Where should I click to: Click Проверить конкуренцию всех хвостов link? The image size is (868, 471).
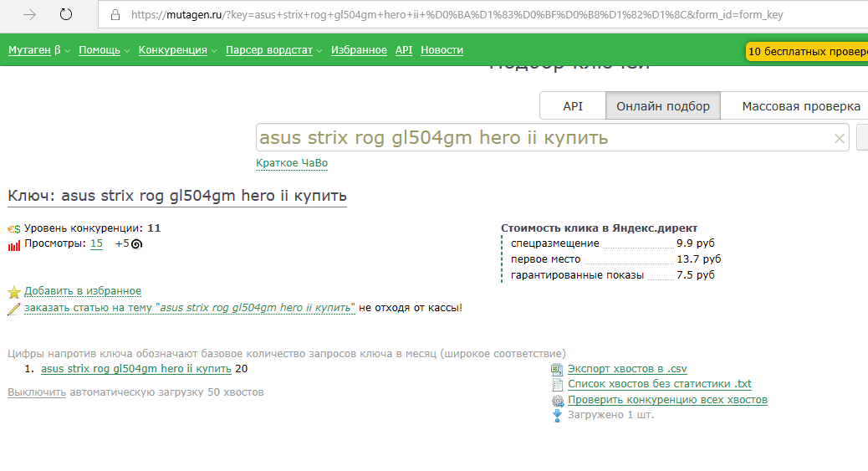point(667,400)
